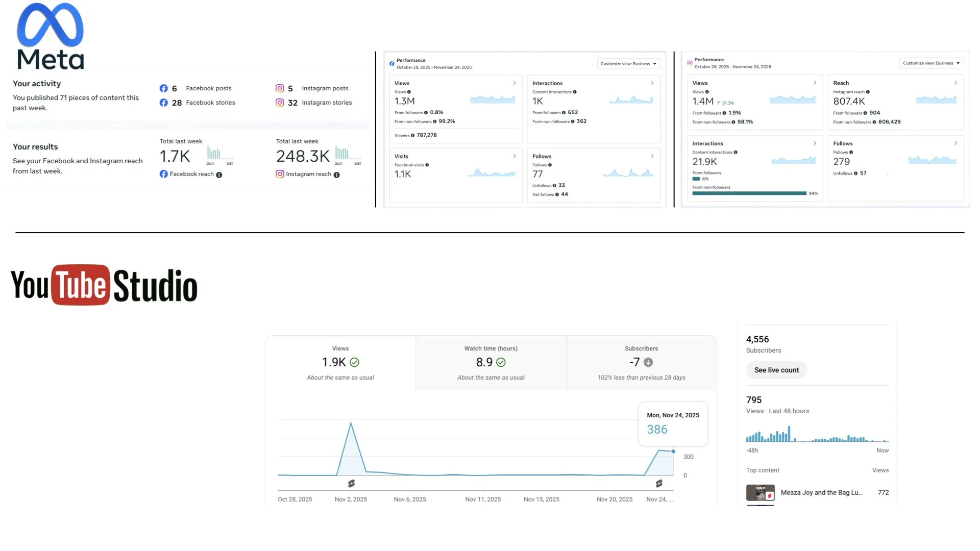Click the Facebook reach info icon

click(219, 175)
